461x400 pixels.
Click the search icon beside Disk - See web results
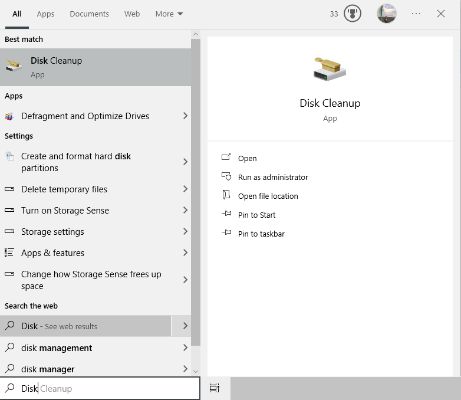(10, 325)
